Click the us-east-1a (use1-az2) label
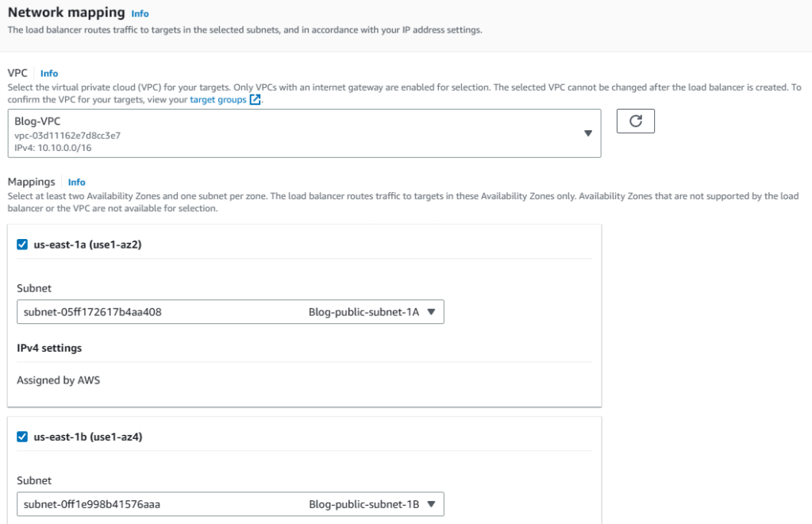The width and height of the screenshot is (812, 524). 87,245
